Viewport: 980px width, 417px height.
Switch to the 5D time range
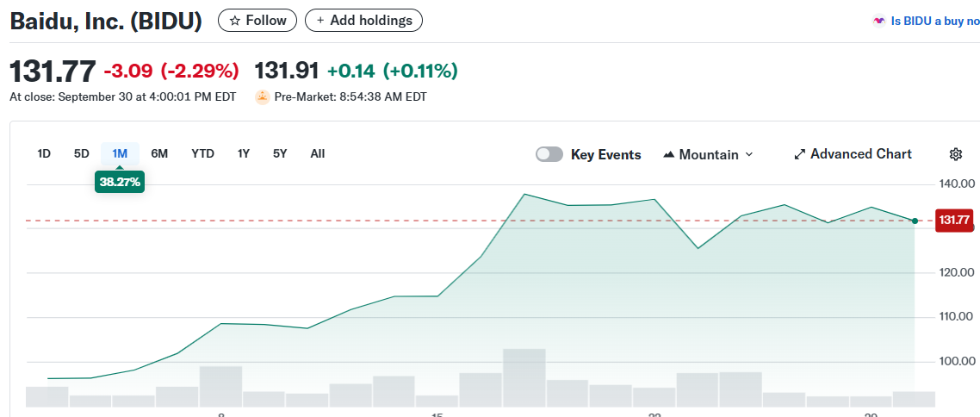point(82,154)
